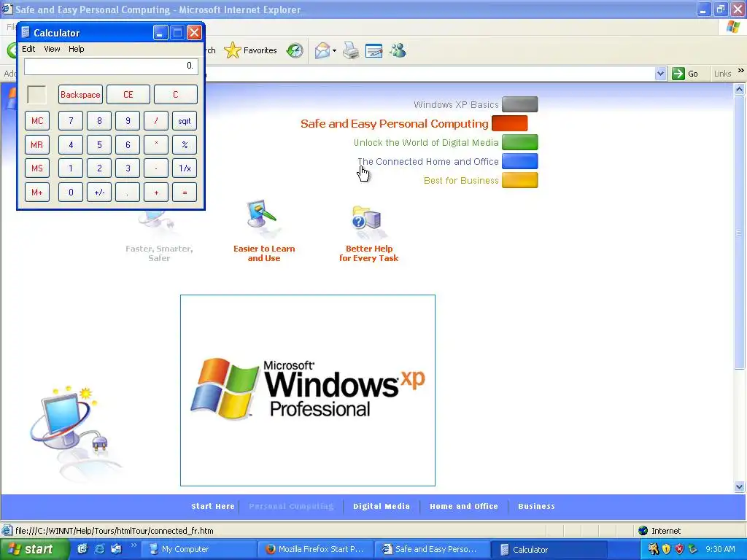
Task: Click the yellow Best for Business button
Action: coord(519,181)
